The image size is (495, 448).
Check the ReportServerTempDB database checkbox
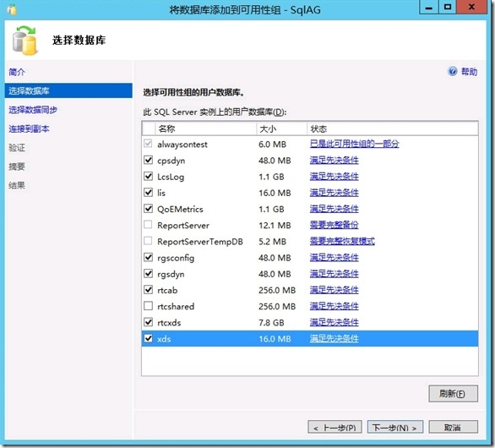click(x=148, y=241)
